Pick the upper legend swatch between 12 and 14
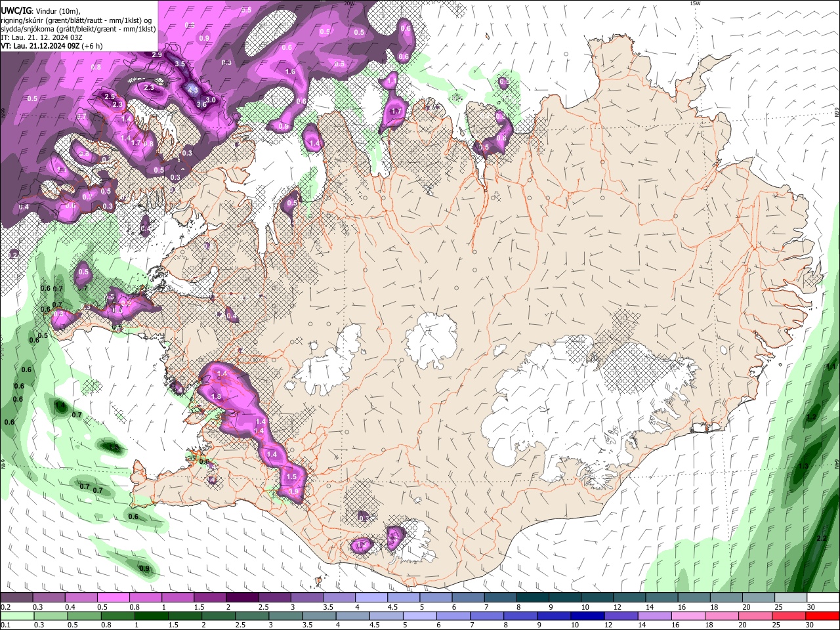Image resolution: width=840 pixels, height=630 pixels. (x=629, y=597)
